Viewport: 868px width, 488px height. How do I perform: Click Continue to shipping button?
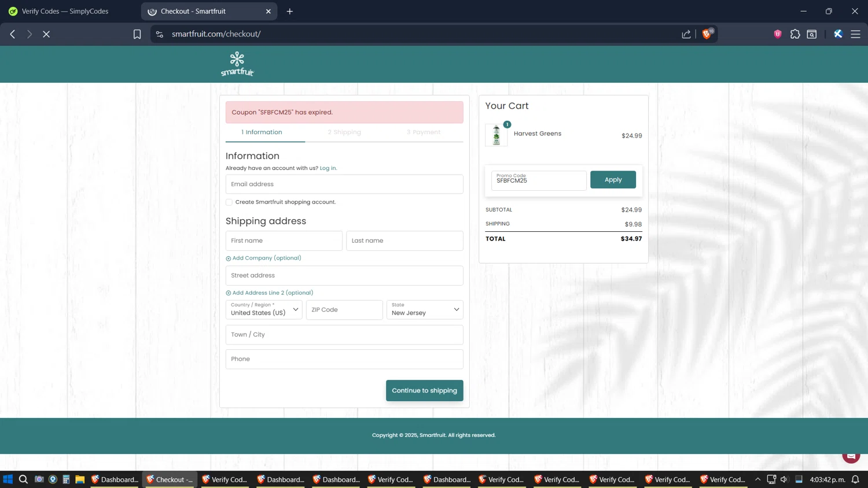click(x=425, y=390)
